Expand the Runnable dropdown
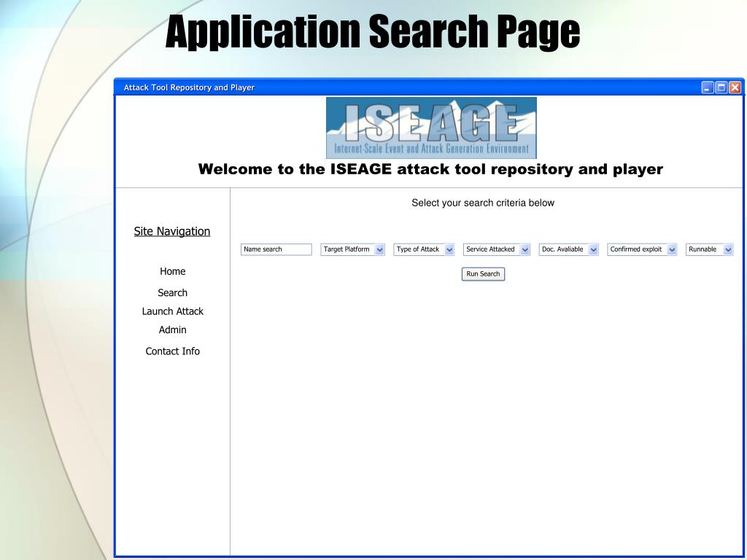Screen dimensions: 747x560 (x=709, y=249)
